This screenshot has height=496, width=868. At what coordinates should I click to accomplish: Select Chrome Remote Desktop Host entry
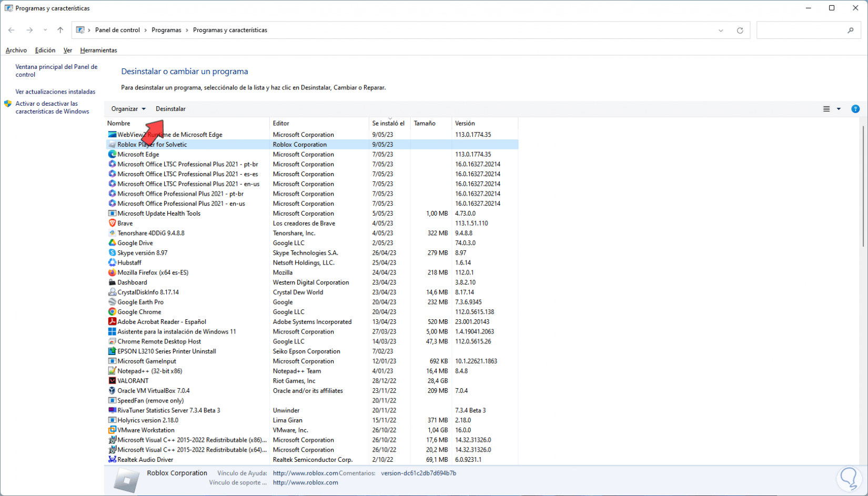[312, 341]
